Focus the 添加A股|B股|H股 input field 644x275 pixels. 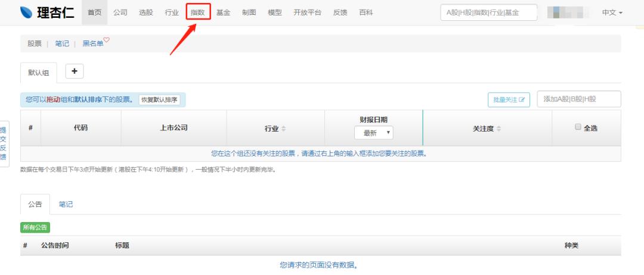pos(579,99)
